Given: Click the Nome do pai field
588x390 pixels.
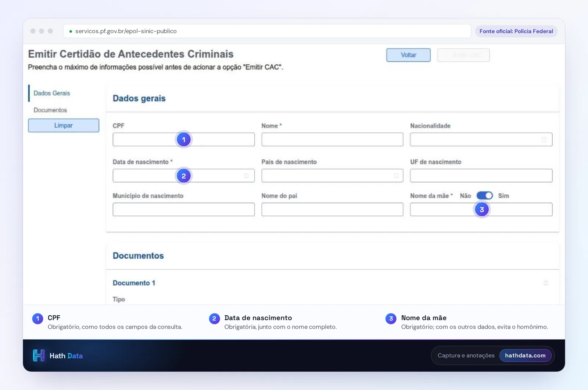Looking at the screenshot, I should click(x=332, y=209).
